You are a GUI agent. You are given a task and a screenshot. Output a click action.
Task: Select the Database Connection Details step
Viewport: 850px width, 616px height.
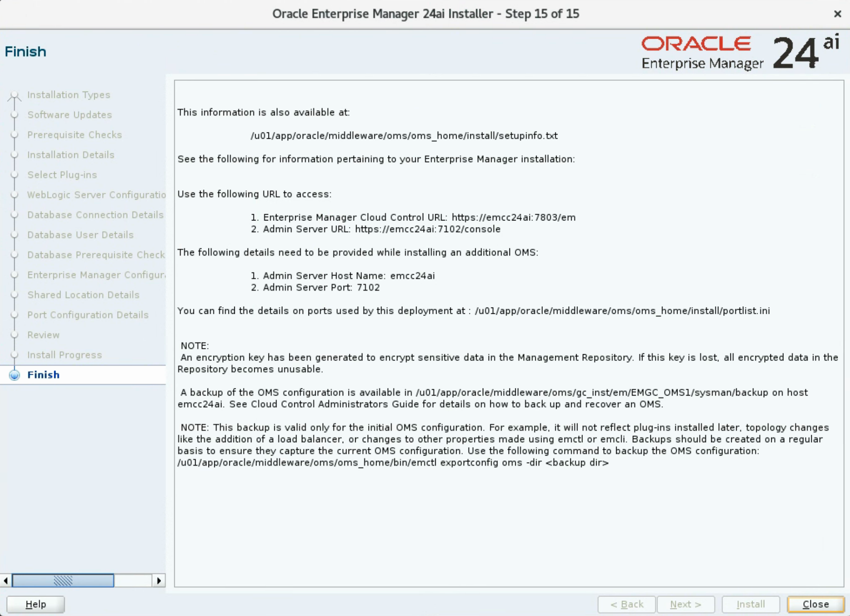coord(95,215)
